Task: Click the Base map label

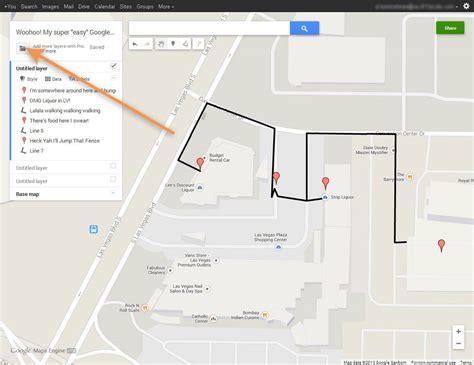Action: pos(27,194)
